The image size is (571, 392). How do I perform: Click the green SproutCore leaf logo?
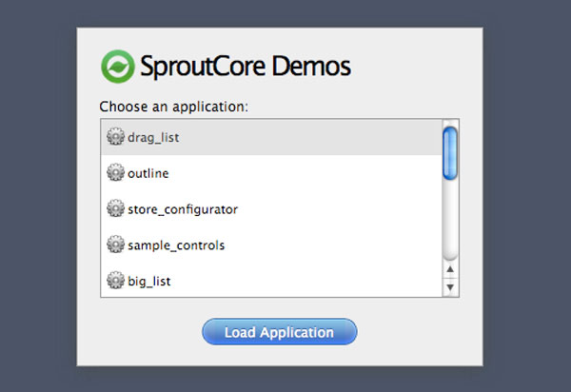(x=118, y=67)
